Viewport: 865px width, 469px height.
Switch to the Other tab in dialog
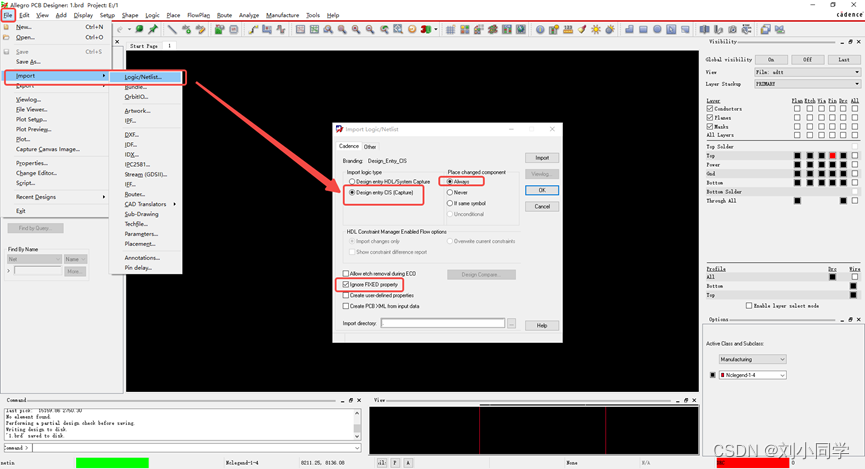(x=370, y=147)
